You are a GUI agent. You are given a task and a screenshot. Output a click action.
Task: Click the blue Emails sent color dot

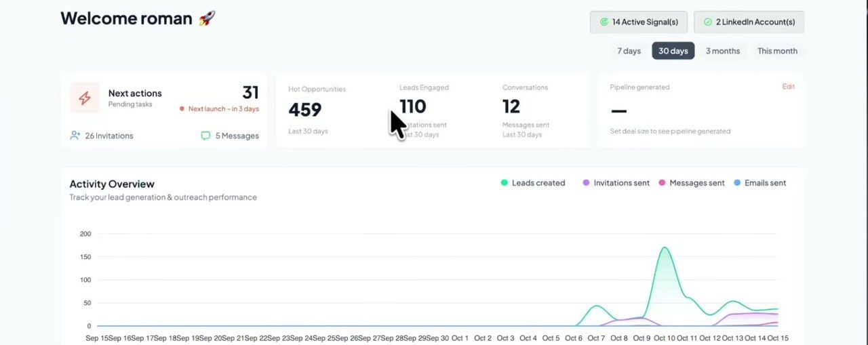[737, 183]
